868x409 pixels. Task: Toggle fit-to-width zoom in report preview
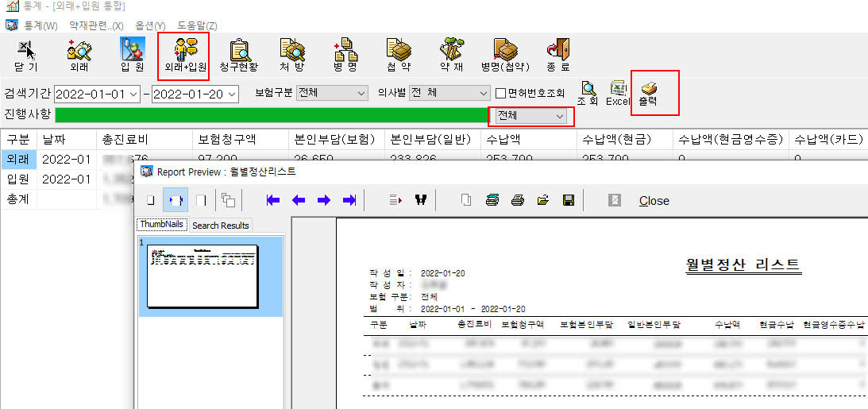[175, 201]
